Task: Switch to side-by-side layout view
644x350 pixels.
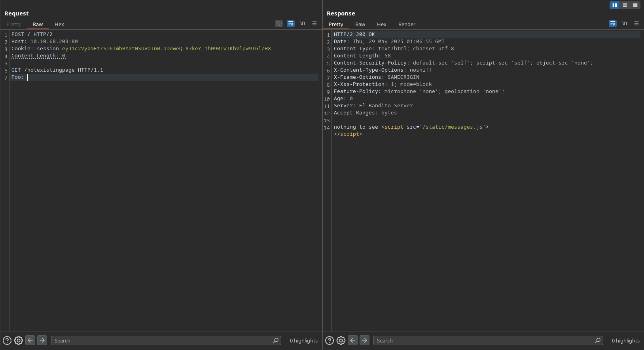Action: pyautogui.click(x=614, y=5)
